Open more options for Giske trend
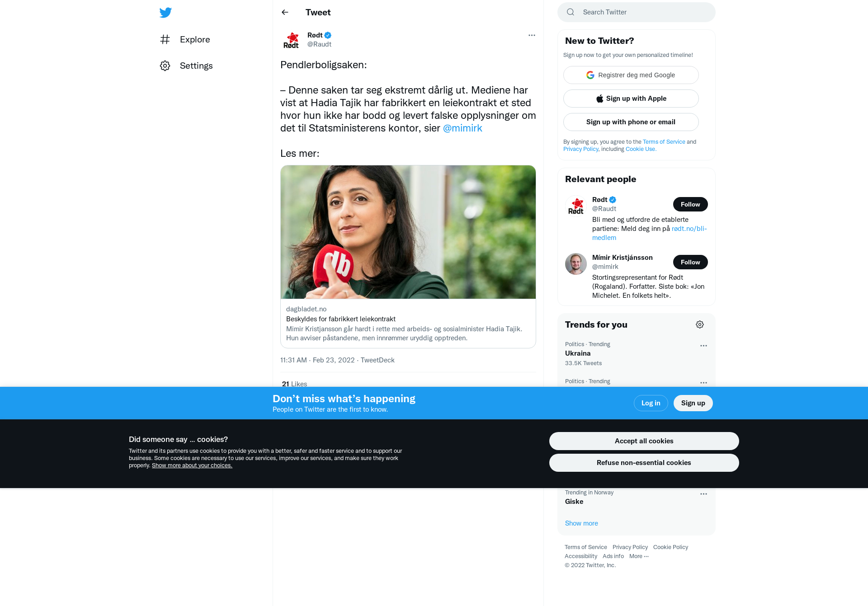Screen dimensions: 868x606 pyautogui.click(x=703, y=494)
